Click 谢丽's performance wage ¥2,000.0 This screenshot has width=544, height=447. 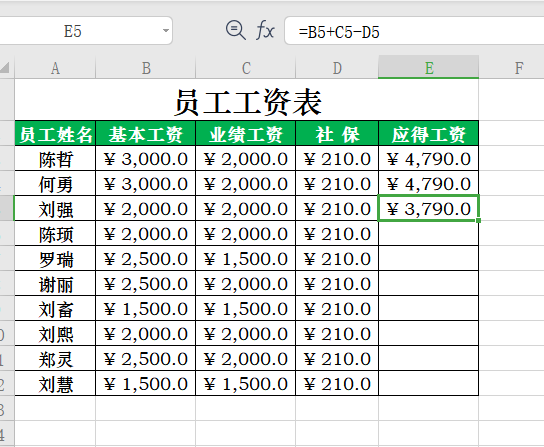(246, 283)
